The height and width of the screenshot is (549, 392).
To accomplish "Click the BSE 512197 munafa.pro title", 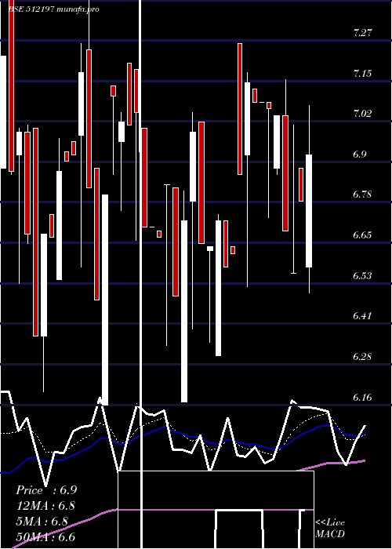I will click(x=53, y=9).
